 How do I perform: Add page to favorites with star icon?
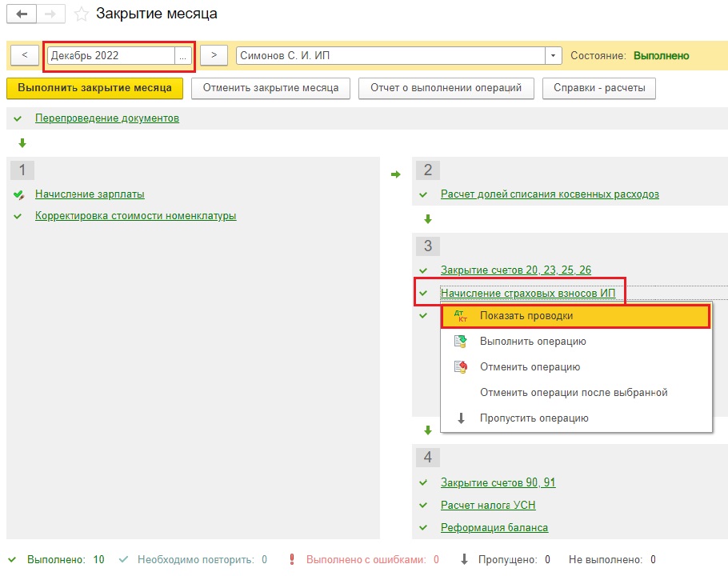coord(82,14)
